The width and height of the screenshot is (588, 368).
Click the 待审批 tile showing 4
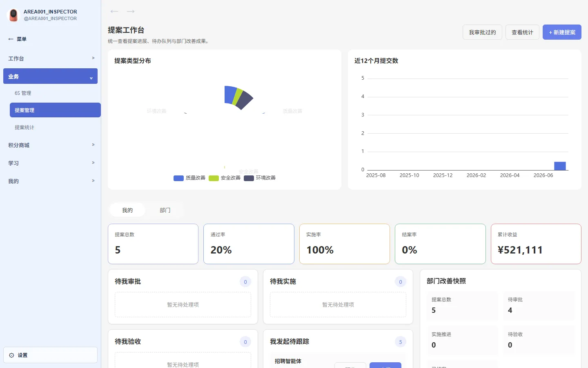(x=539, y=305)
